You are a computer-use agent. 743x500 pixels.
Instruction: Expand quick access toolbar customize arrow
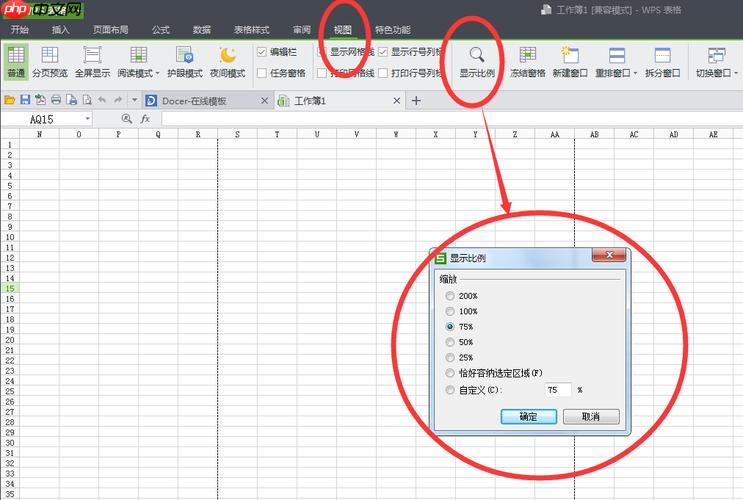pos(135,100)
